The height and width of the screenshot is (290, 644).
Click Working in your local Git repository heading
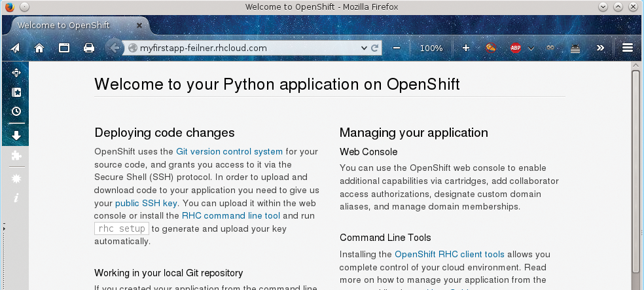[x=168, y=273]
